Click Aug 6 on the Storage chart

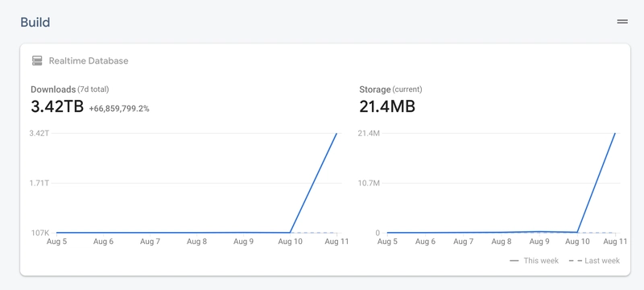coord(425,242)
